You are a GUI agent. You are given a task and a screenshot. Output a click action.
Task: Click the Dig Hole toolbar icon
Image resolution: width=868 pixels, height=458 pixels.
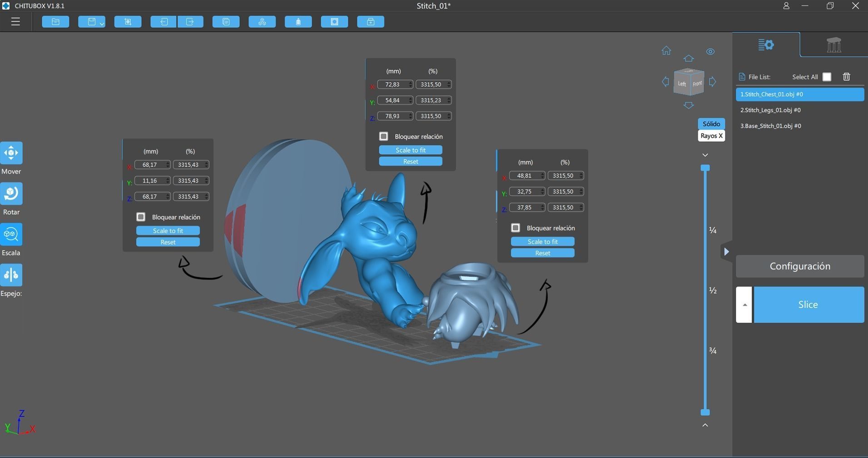(334, 22)
